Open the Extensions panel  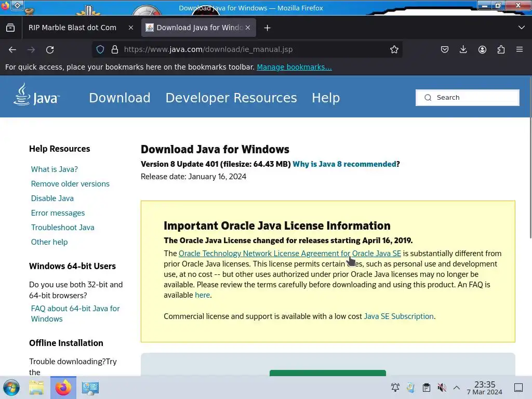coord(501,49)
